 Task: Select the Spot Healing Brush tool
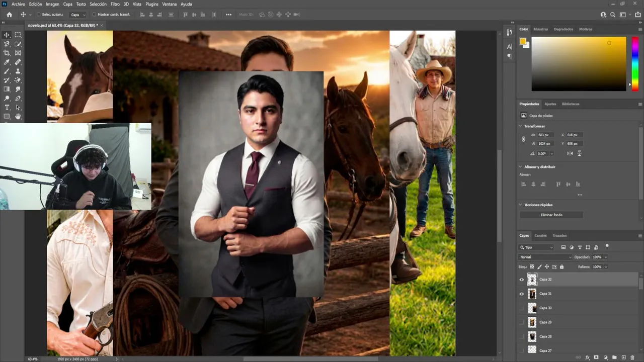click(18, 62)
